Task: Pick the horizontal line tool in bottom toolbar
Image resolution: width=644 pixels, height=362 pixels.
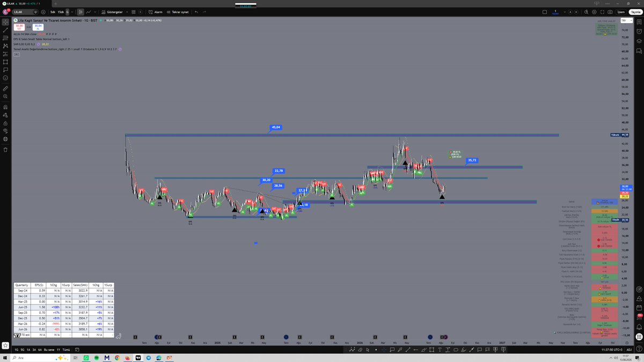Action: [415, 350]
